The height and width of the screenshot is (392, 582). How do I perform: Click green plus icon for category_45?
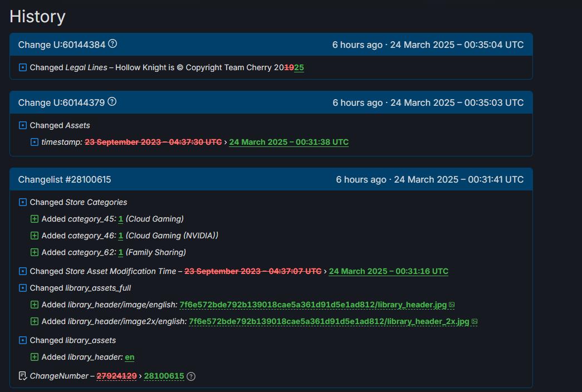[35, 219]
